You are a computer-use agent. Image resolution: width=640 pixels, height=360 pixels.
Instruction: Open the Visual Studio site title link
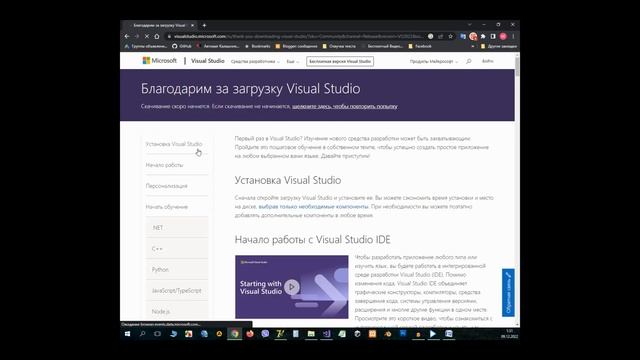208,61
